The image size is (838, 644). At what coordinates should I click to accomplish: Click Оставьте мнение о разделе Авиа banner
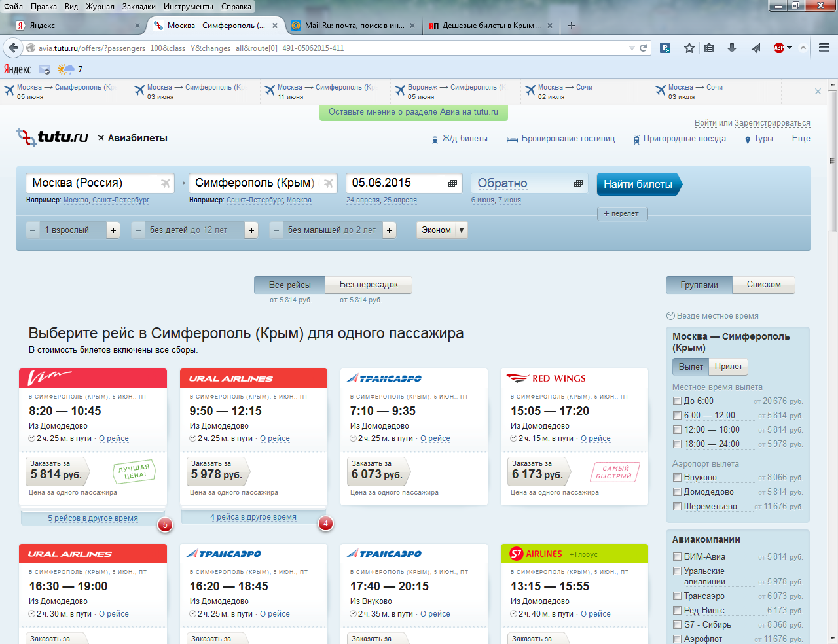[x=414, y=112]
